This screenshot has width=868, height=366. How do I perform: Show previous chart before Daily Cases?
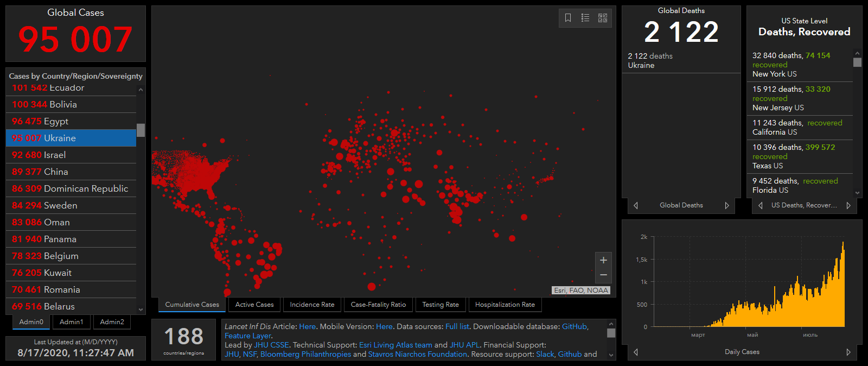636,352
